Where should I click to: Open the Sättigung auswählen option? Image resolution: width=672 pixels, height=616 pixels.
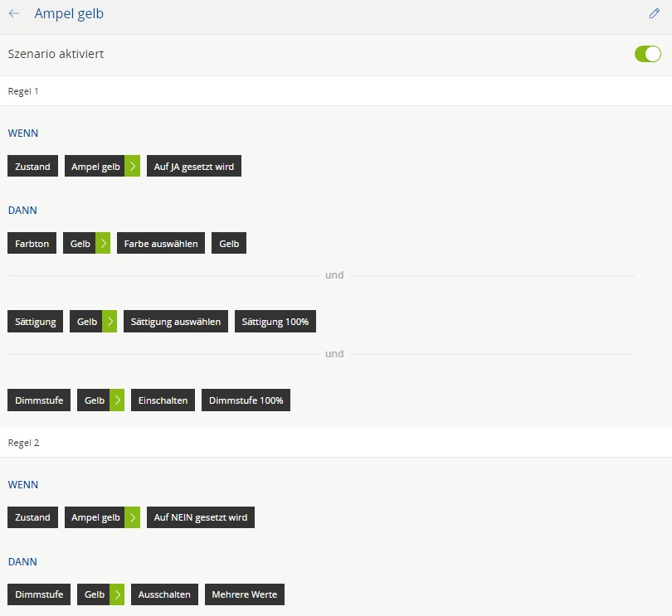tap(176, 322)
